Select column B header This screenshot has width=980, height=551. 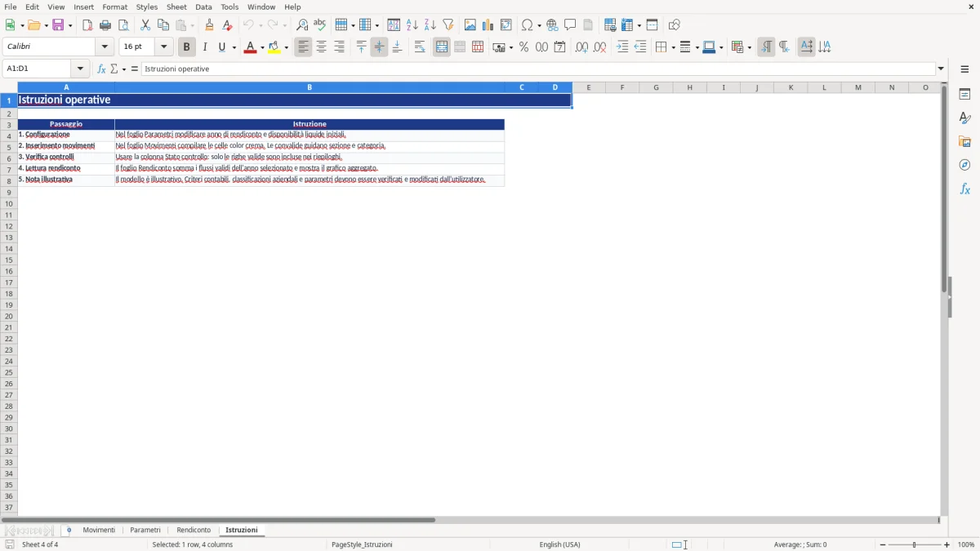click(x=310, y=87)
